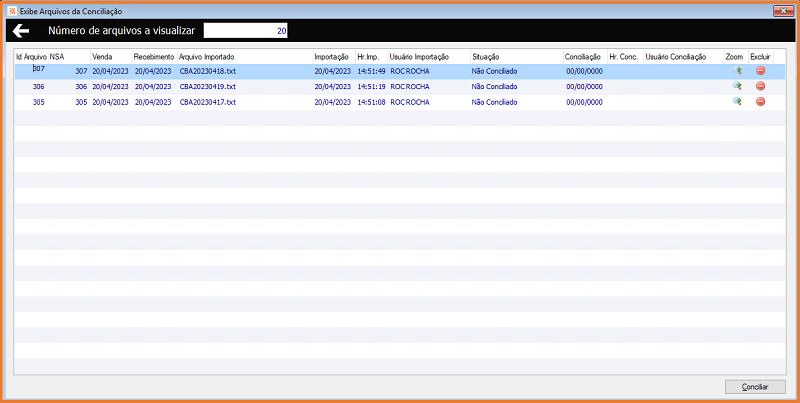800x403 pixels.
Task: Focus the number of files field showing 20
Action: click(x=245, y=31)
